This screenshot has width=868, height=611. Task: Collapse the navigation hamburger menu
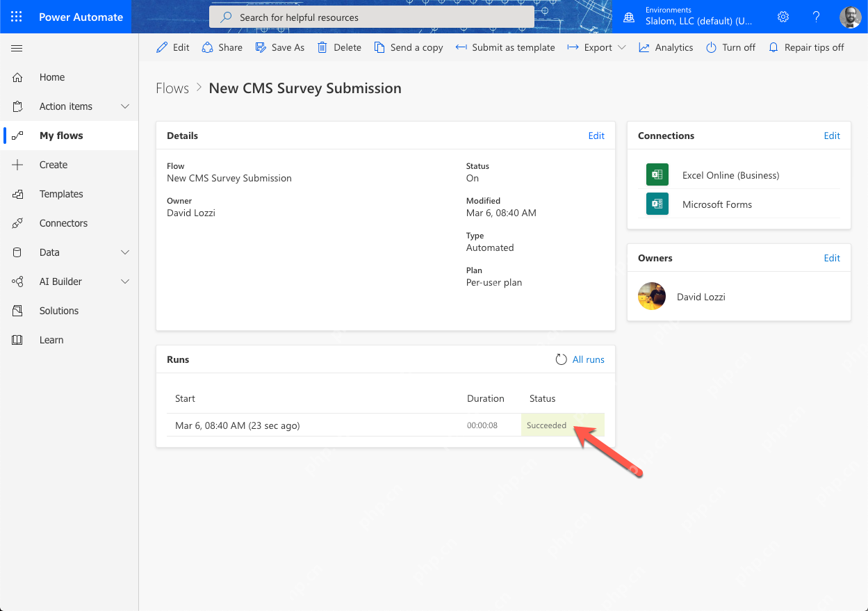pos(17,48)
